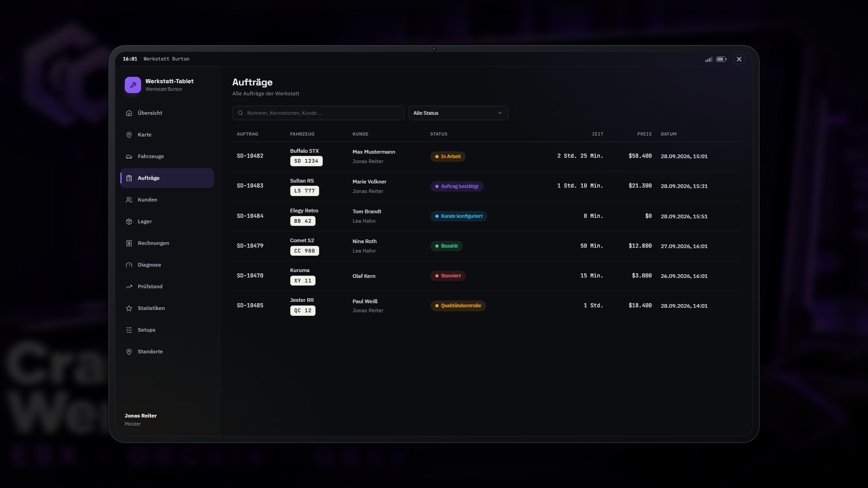Click the Diagnose gauge icon
Image resolution: width=868 pixels, height=488 pixels.
tap(129, 265)
